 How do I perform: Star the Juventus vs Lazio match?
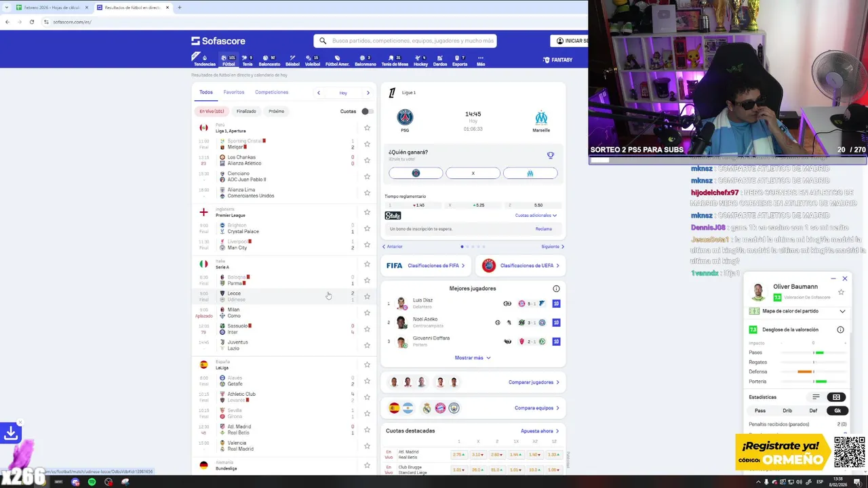tap(367, 345)
